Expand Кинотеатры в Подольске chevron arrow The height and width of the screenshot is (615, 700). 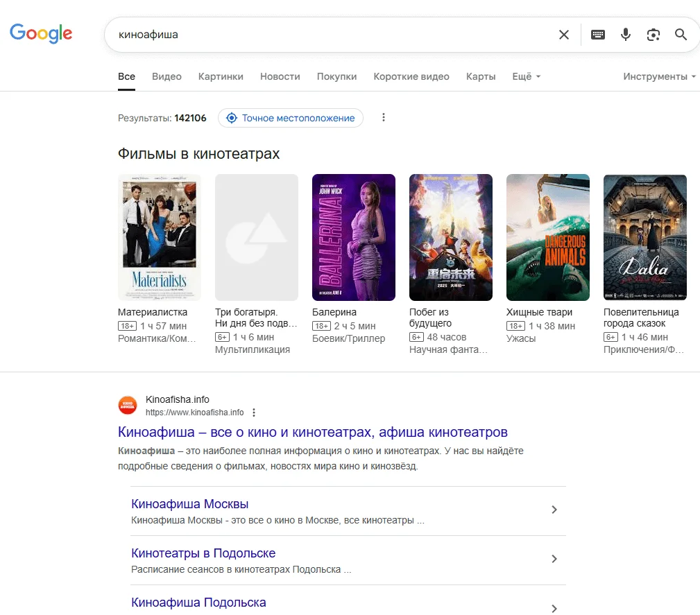coord(554,560)
